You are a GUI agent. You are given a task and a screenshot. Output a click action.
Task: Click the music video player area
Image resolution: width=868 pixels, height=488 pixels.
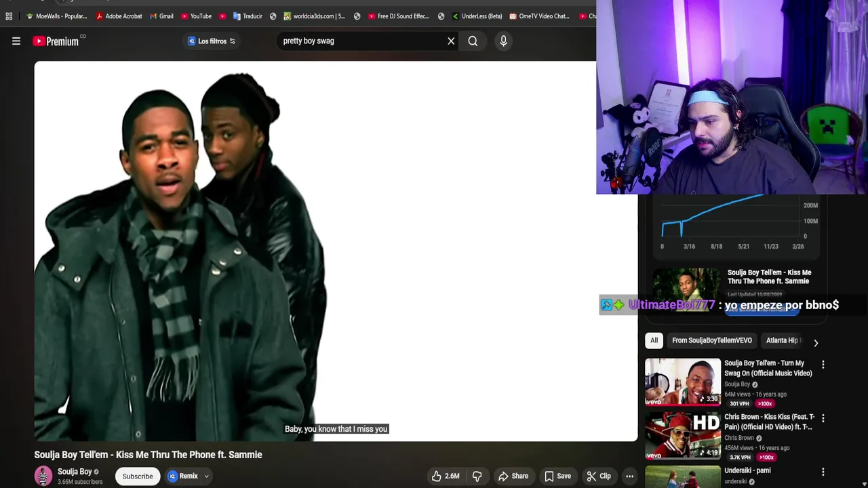(336, 251)
